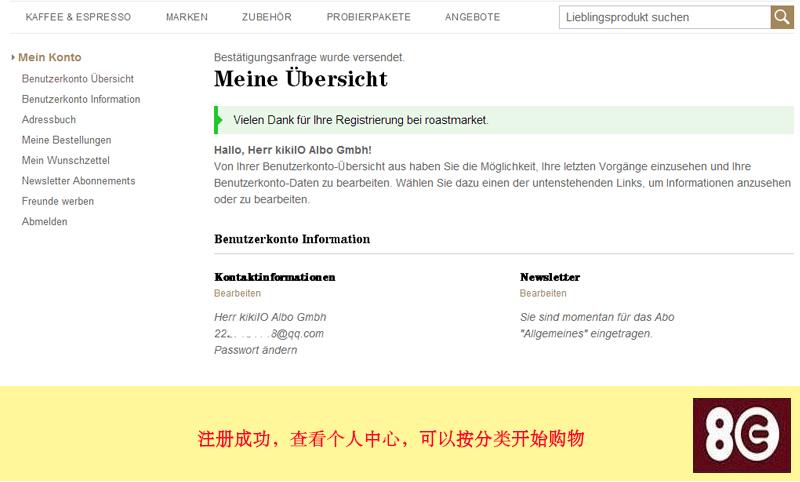
Task: Click Bearbeiten under Newsletter
Action: (543, 294)
